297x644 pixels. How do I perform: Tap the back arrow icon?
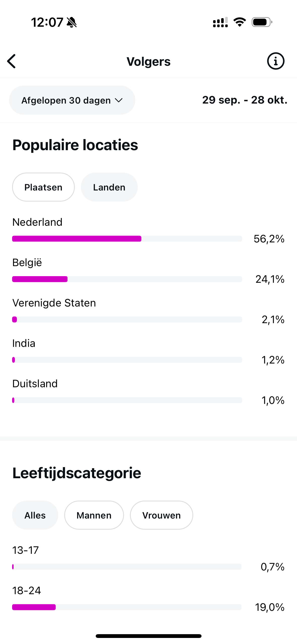tap(12, 61)
